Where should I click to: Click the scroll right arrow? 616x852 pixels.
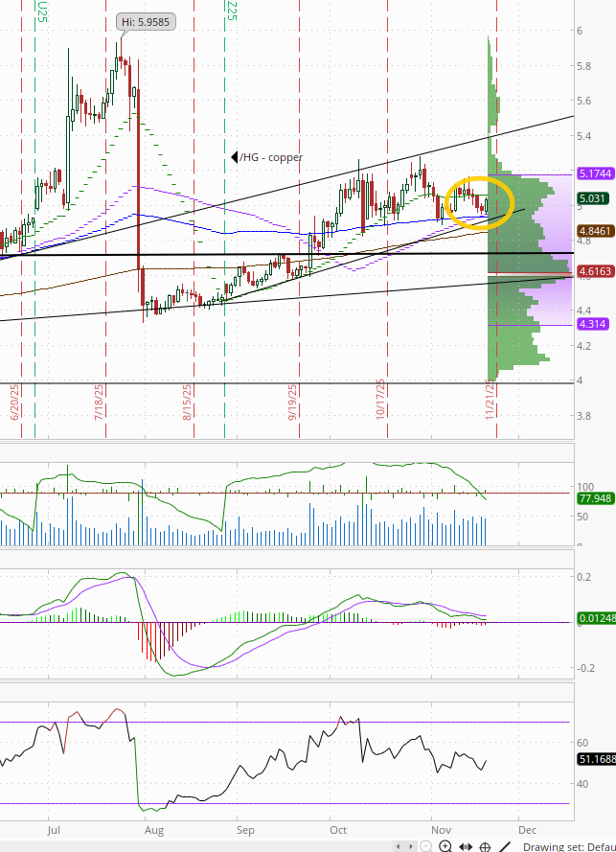[x=411, y=846]
